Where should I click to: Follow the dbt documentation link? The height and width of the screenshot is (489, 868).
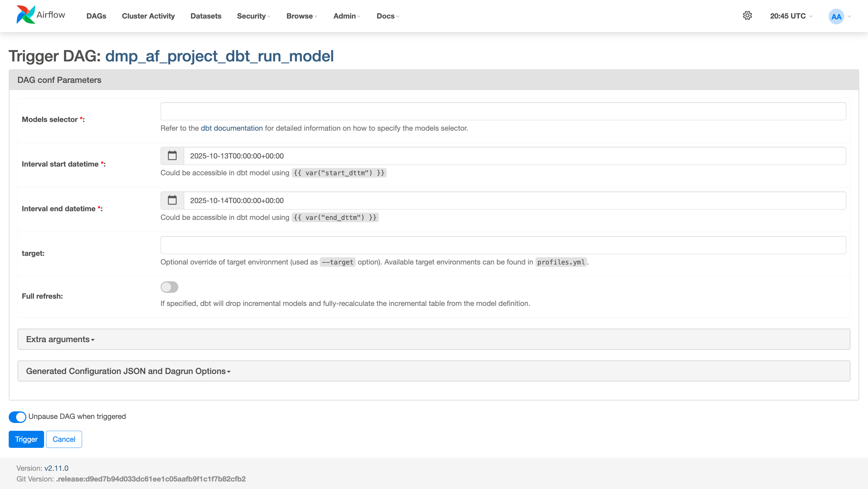[x=231, y=128]
